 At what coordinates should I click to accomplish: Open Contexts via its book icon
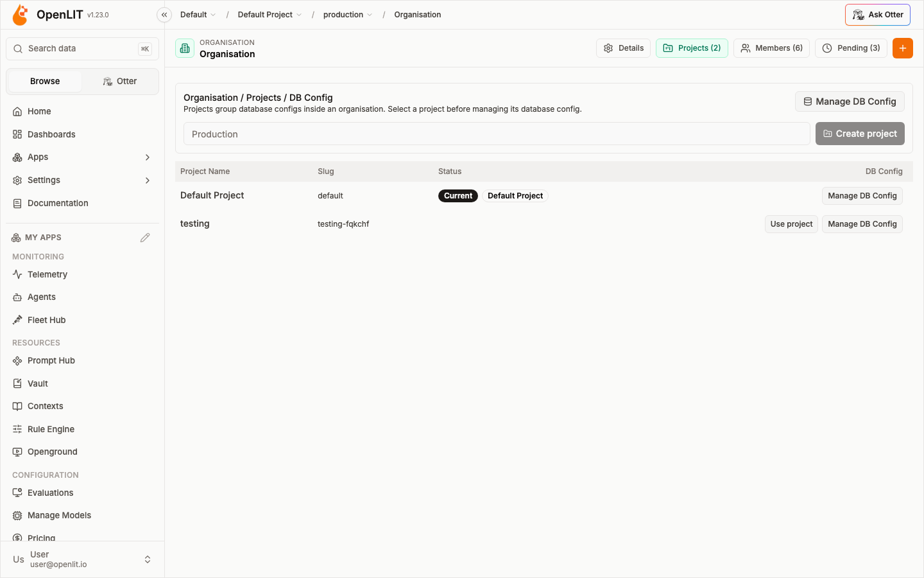[17, 407]
